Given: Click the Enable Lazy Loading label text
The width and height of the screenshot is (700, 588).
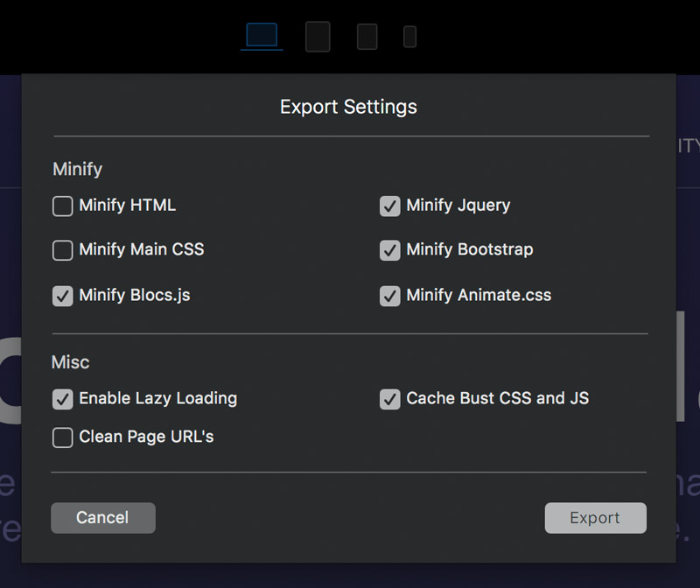Looking at the screenshot, I should [158, 398].
